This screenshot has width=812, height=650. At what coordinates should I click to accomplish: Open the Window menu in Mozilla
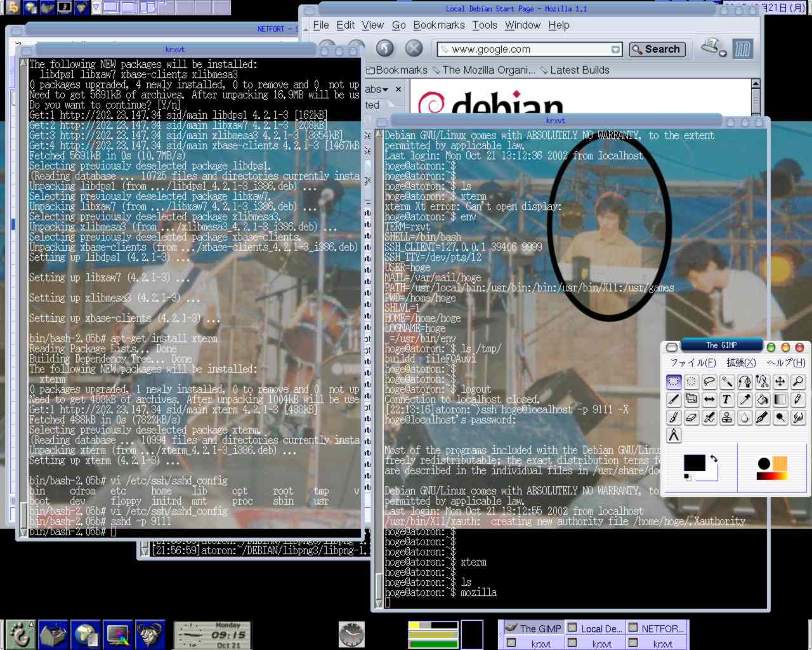[523, 25]
